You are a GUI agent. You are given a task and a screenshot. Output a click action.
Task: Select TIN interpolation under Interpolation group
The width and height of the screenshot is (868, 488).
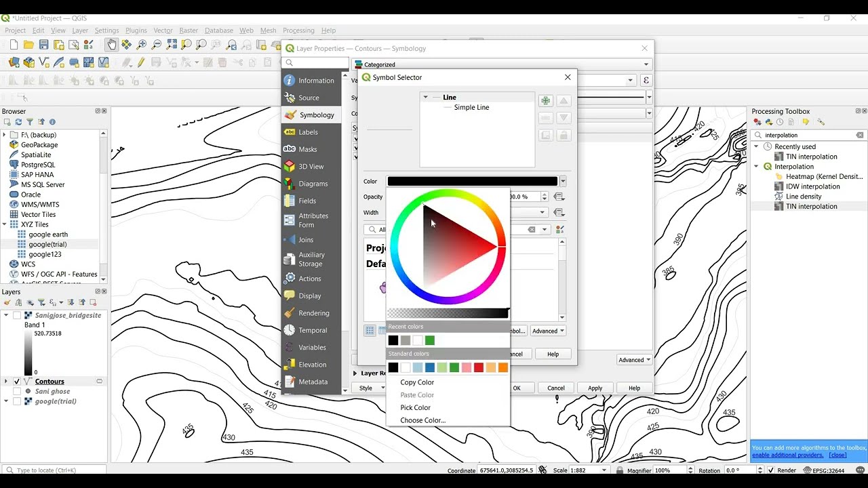[x=811, y=207]
